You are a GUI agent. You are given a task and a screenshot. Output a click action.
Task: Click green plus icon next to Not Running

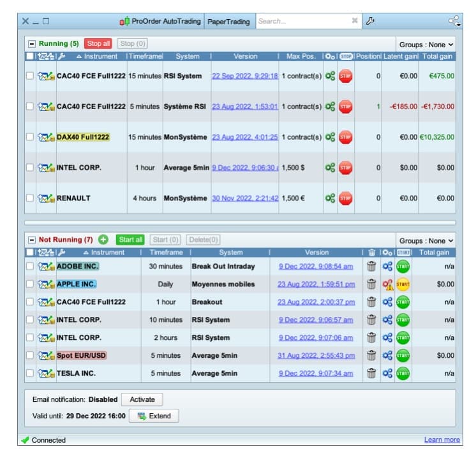click(103, 240)
